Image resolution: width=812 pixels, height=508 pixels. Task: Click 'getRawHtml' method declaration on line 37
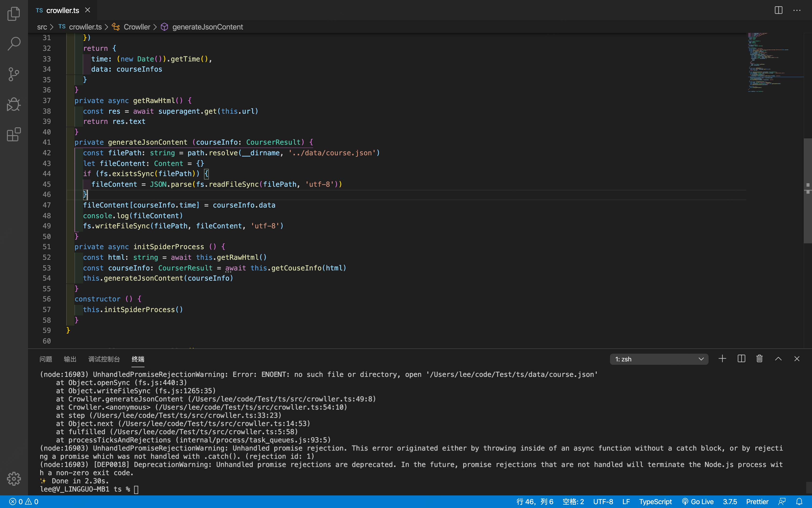coord(154,101)
